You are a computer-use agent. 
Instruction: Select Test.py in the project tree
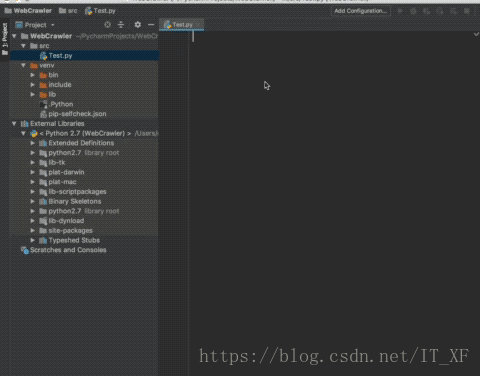coord(60,56)
